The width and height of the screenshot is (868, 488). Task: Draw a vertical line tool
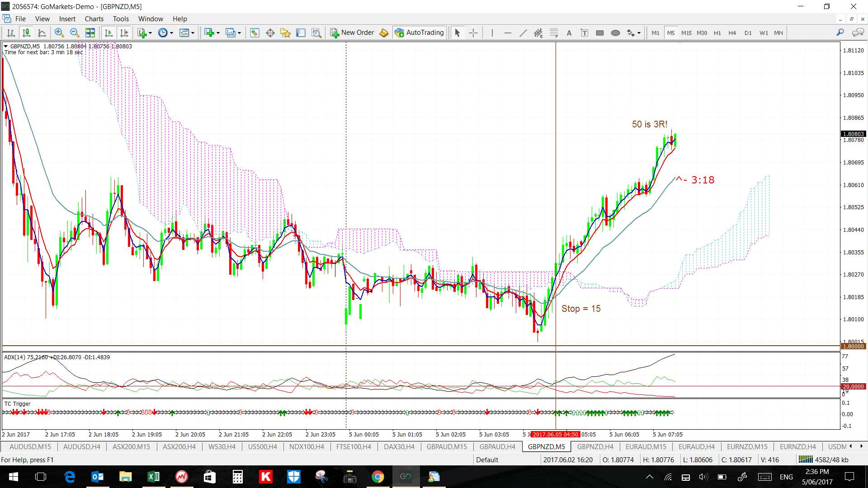[492, 33]
